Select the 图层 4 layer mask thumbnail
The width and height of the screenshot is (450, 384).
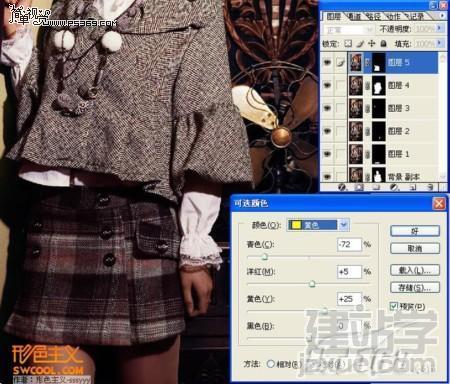pos(379,86)
